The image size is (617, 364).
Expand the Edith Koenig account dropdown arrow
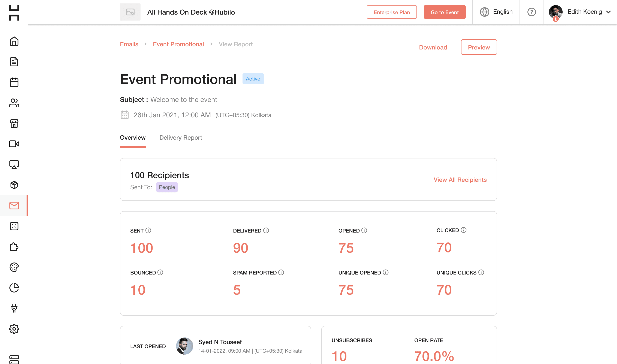(608, 12)
